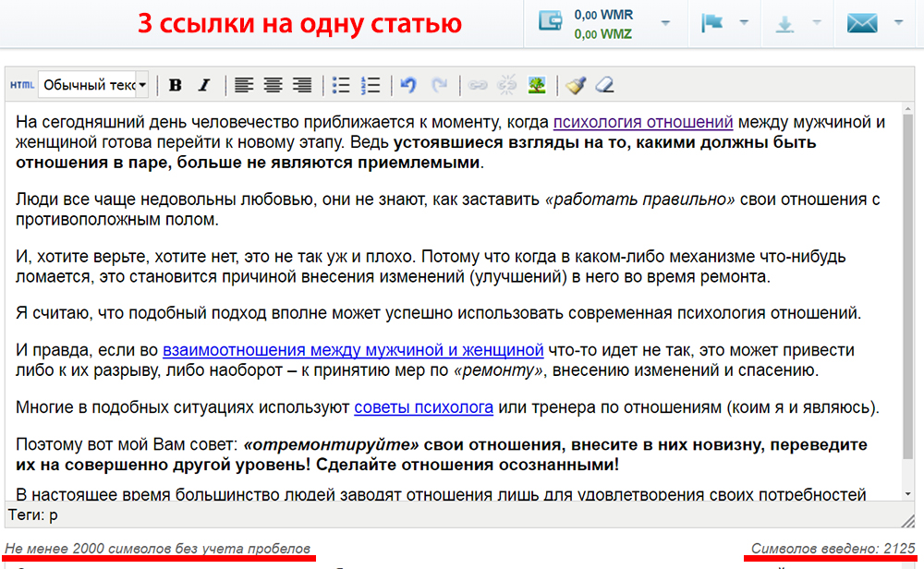
Task: Click the cleanup brush icon
Action: 576,86
